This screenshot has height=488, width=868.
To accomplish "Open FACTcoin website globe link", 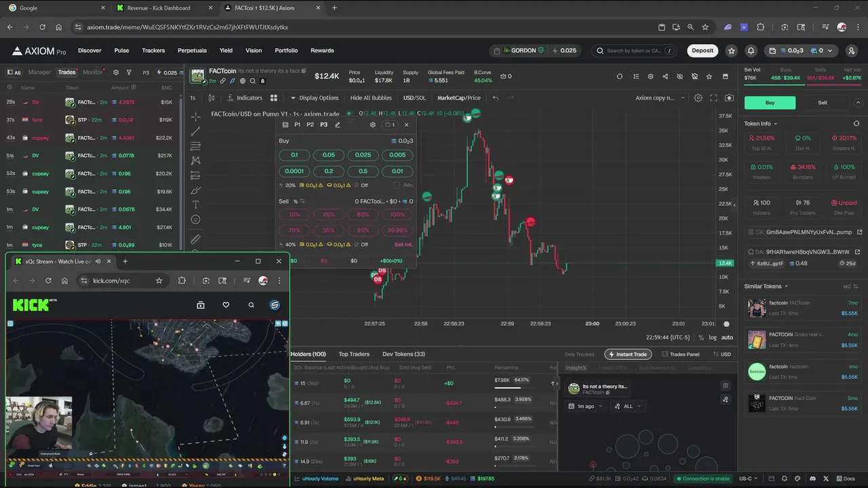I will point(242,81).
